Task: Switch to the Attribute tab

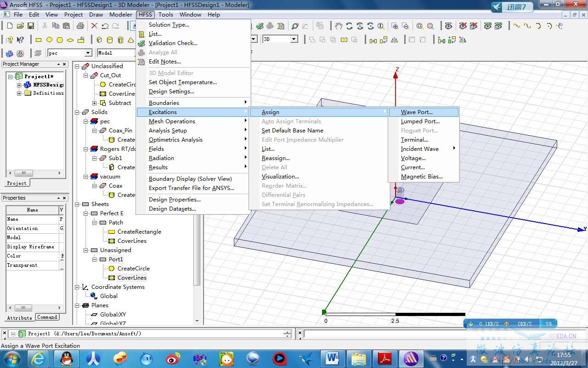Action: click(20, 318)
